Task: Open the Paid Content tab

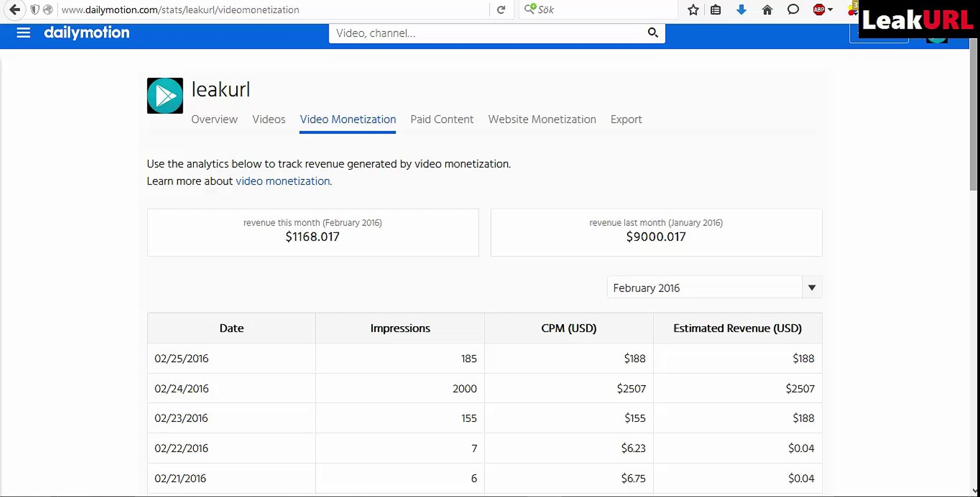Action: click(x=442, y=119)
